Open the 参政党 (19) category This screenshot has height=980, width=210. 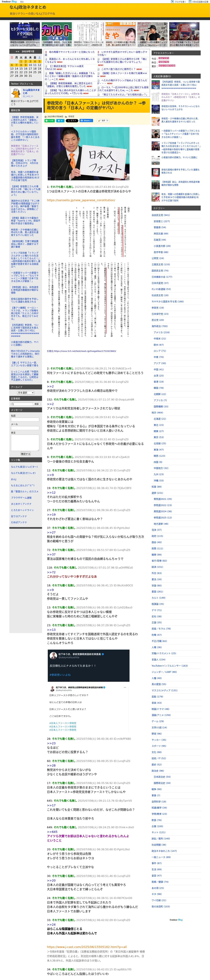[x=158, y=308]
